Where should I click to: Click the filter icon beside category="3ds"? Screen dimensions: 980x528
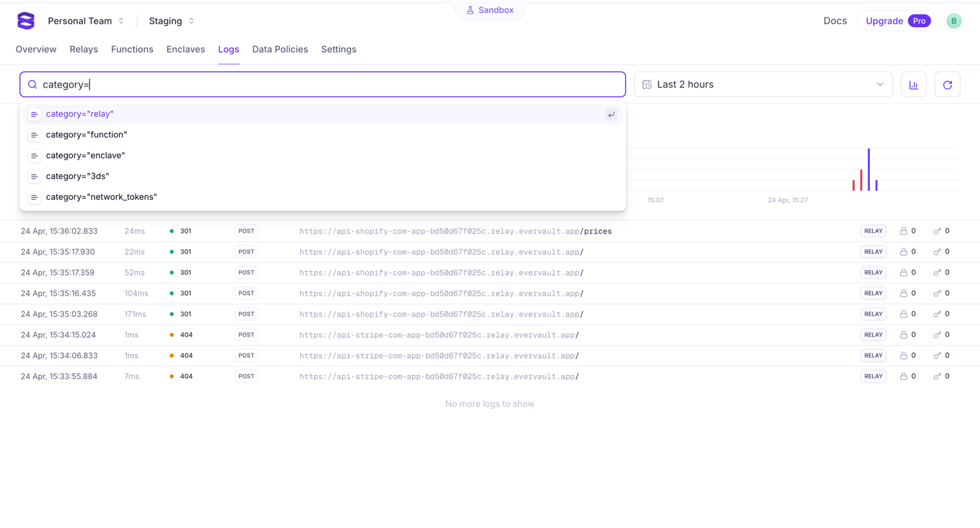click(34, 176)
